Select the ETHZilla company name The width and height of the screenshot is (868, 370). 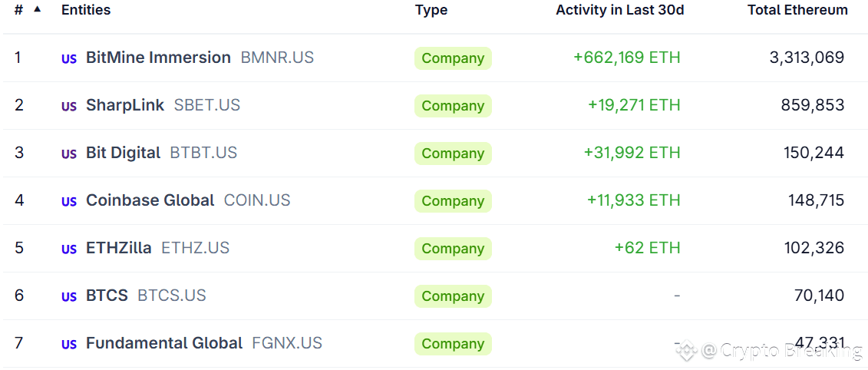(119, 248)
